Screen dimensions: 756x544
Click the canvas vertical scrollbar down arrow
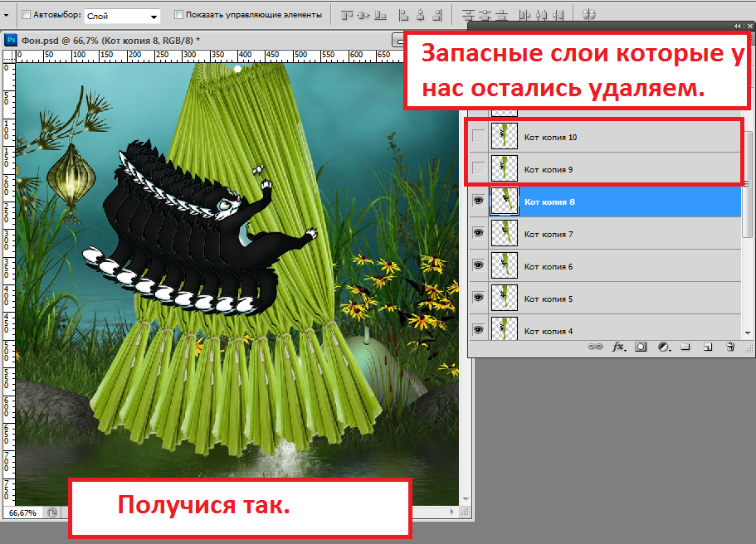click(x=466, y=499)
